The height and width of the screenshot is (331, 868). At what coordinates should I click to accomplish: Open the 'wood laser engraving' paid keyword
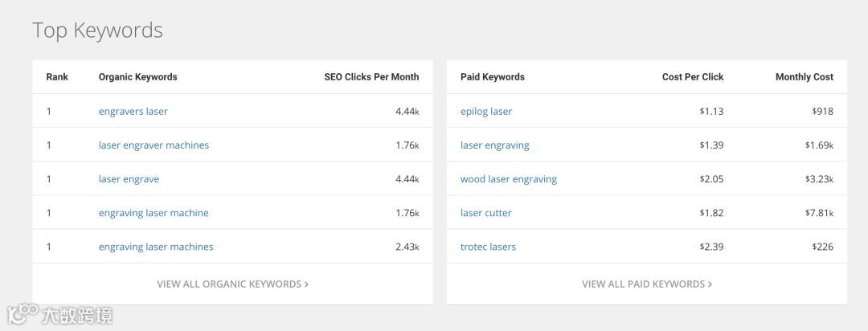(509, 179)
